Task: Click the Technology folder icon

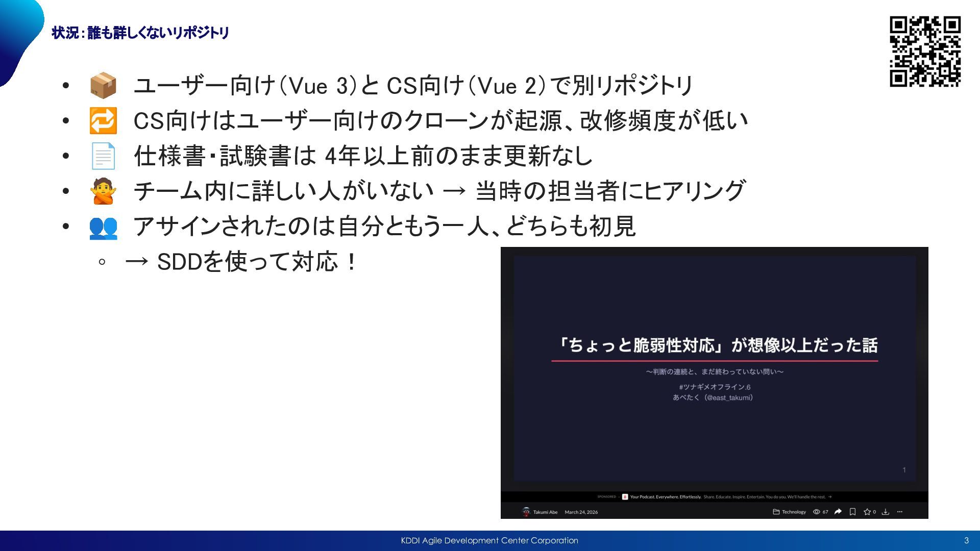Action: click(x=776, y=512)
